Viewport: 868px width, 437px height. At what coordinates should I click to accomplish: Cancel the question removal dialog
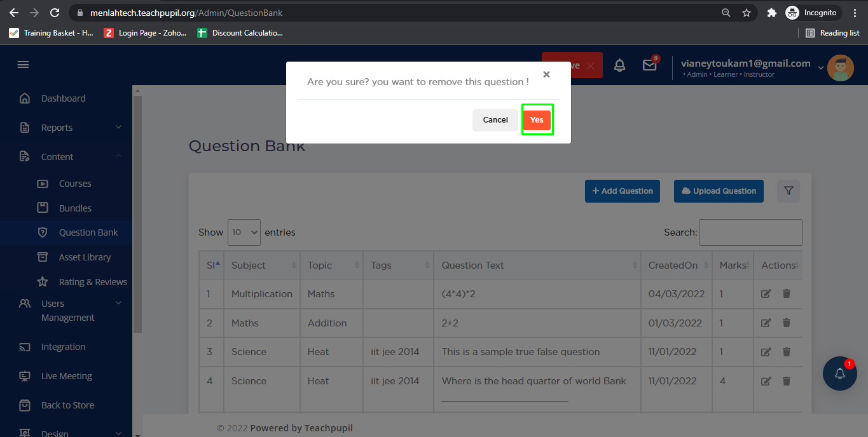coord(495,120)
